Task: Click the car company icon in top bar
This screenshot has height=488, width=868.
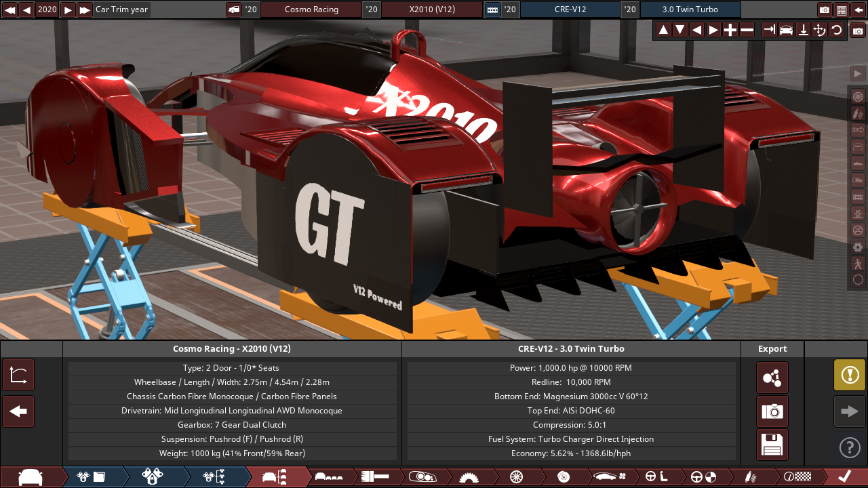Action: [x=234, y=9]
